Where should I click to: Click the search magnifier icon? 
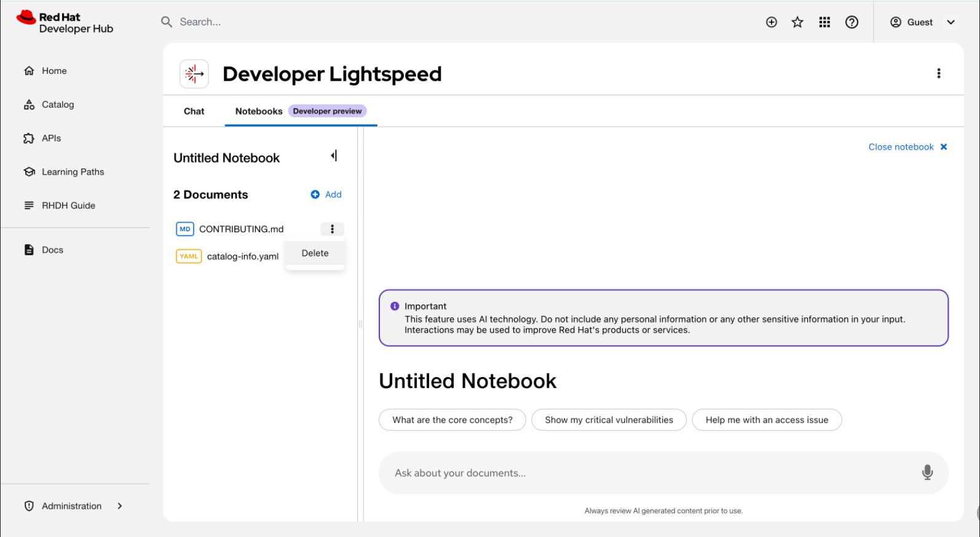pyautogui.click(x=167, y=22)
